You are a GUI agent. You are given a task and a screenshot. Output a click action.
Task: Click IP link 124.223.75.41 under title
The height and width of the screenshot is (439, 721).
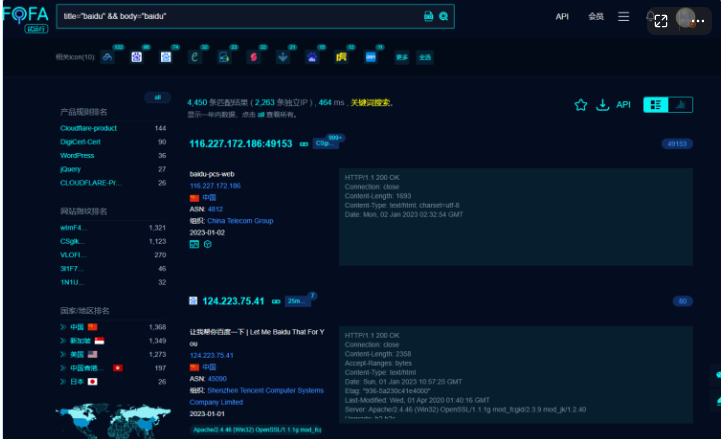pyautogui.click(x=211, y=355)
